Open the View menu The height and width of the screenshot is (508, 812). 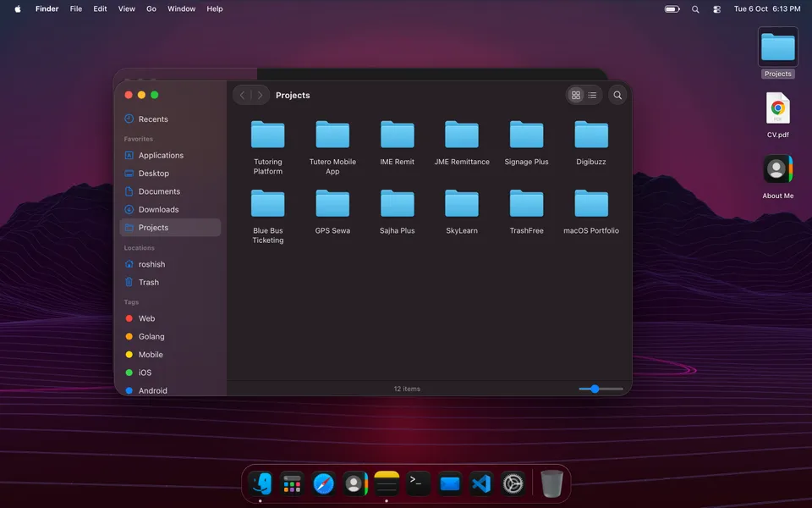126,8
